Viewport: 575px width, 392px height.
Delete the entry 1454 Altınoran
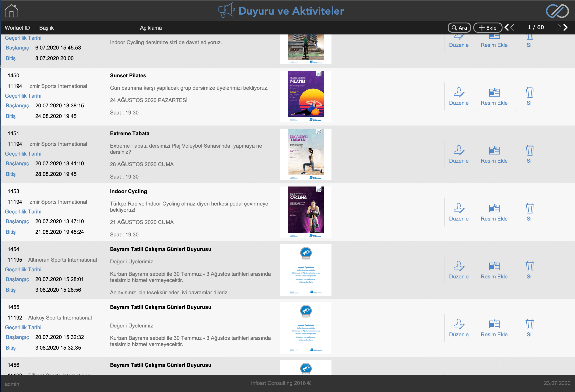click(529, 270)
